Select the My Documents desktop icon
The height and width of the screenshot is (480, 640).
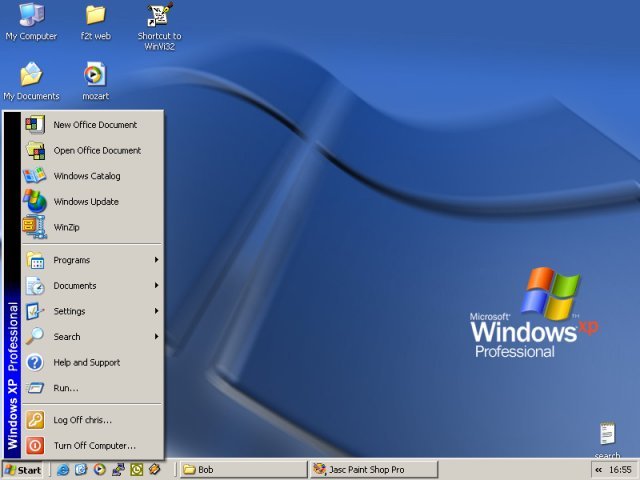point(31,81)
